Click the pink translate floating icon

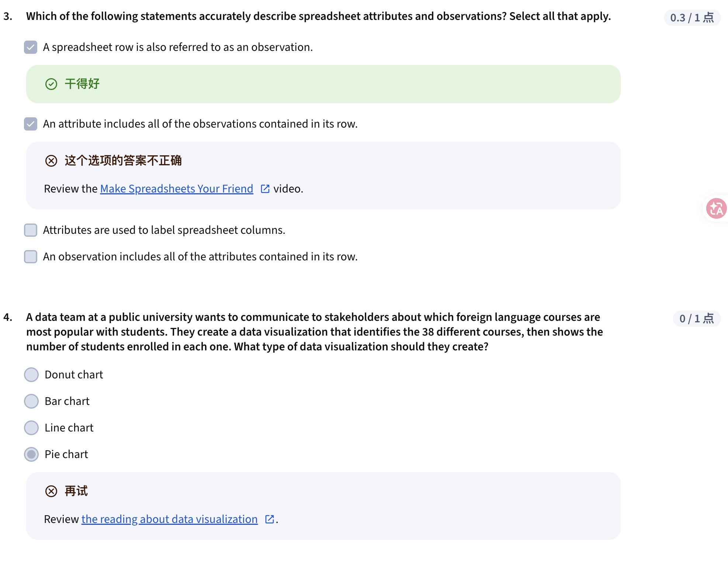tap(716, 208)
